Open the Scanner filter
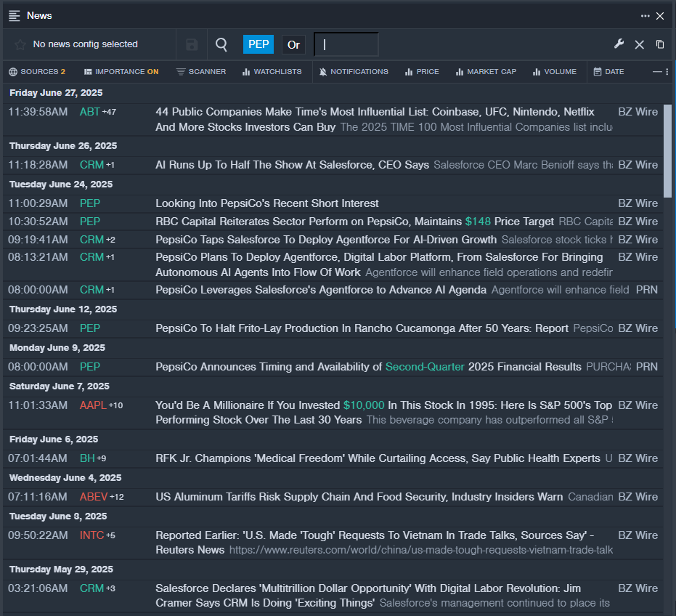The height and width of the screenshot is (616, 676). click(x=201, y=72)
